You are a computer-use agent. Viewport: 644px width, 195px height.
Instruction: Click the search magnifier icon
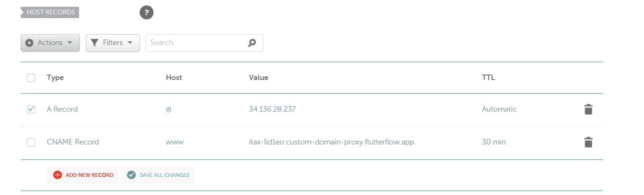(252, 43)
